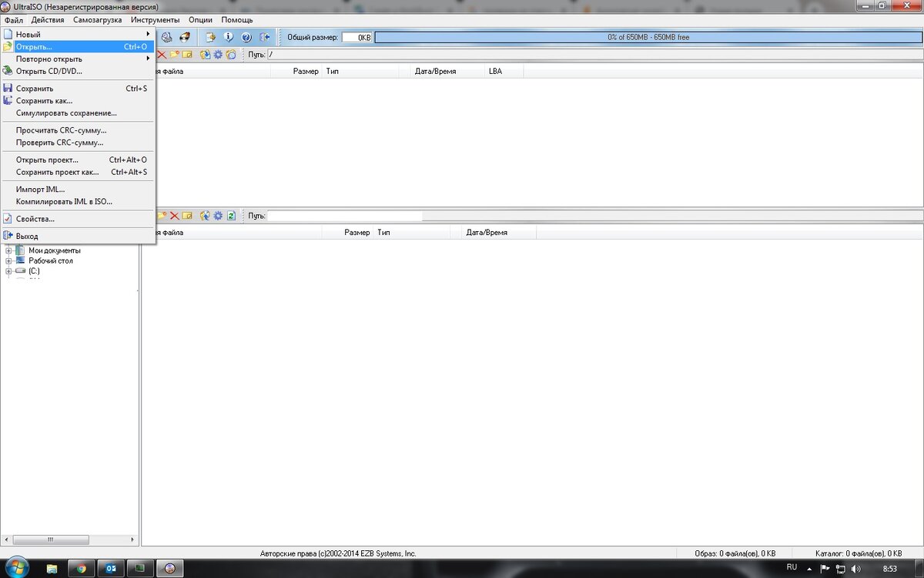
Task: Open Help via the question mark icon
Action: [x=246, y=37]
